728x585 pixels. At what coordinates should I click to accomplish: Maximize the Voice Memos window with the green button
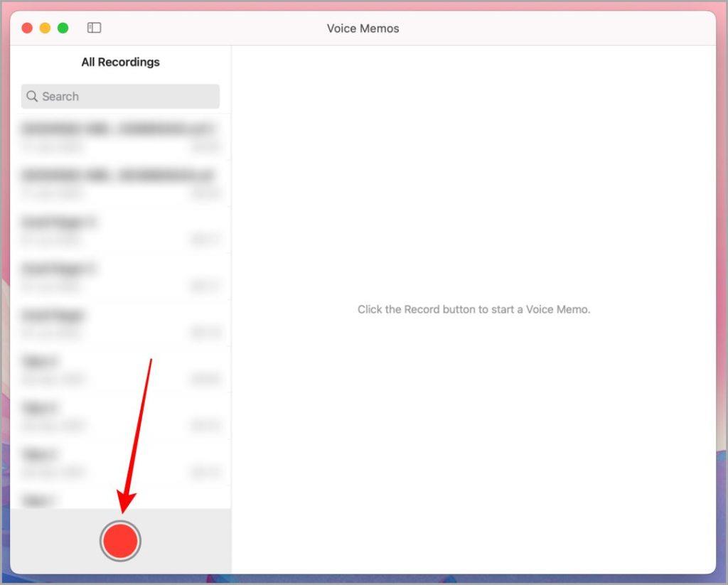63,28
